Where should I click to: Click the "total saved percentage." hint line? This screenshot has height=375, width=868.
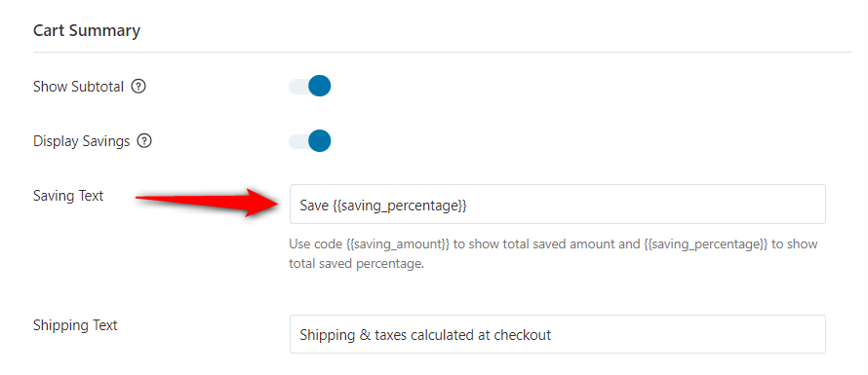[x=357, y=264]
